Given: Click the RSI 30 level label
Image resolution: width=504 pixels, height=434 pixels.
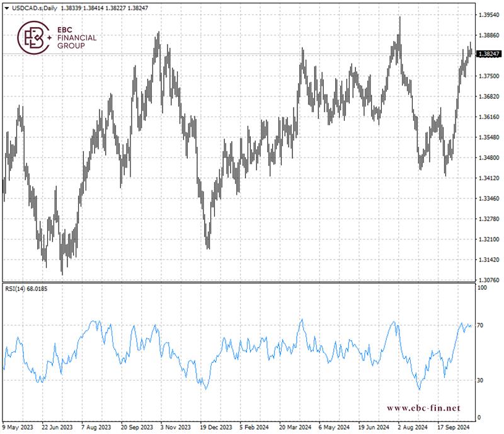Looking at the screenshot, I should click(480, 380).
